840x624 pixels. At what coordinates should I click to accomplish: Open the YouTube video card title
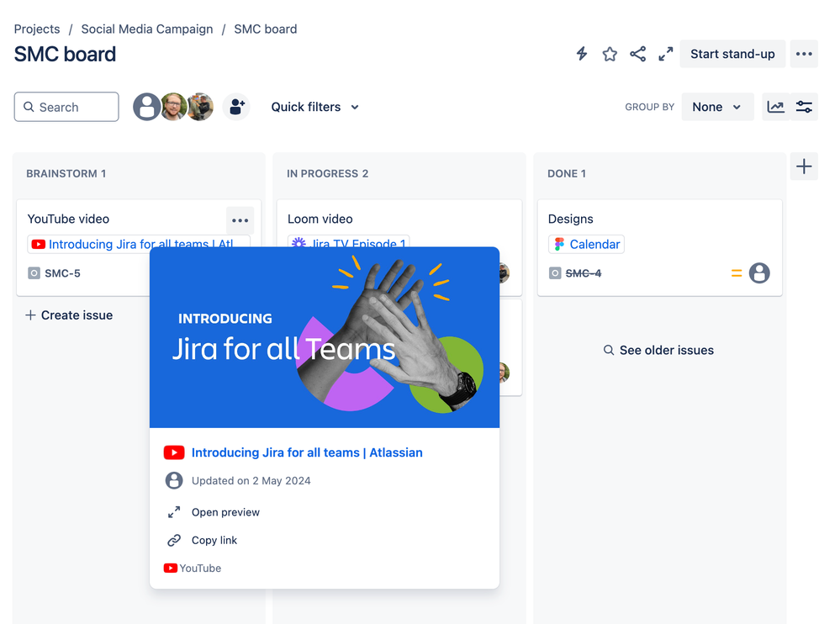(x=69, y=219)
